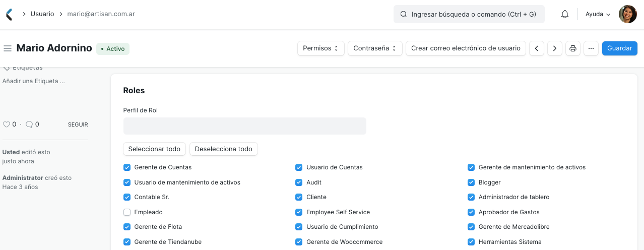Uncheck Contable Sr. role
This screenshot has width=644, height=250.
127,197
